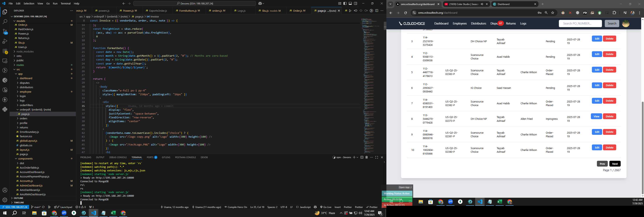The height and width of the screenshot is (217, 644).
Task: Click the split editor right icon
Action: [x=377, y=11]
